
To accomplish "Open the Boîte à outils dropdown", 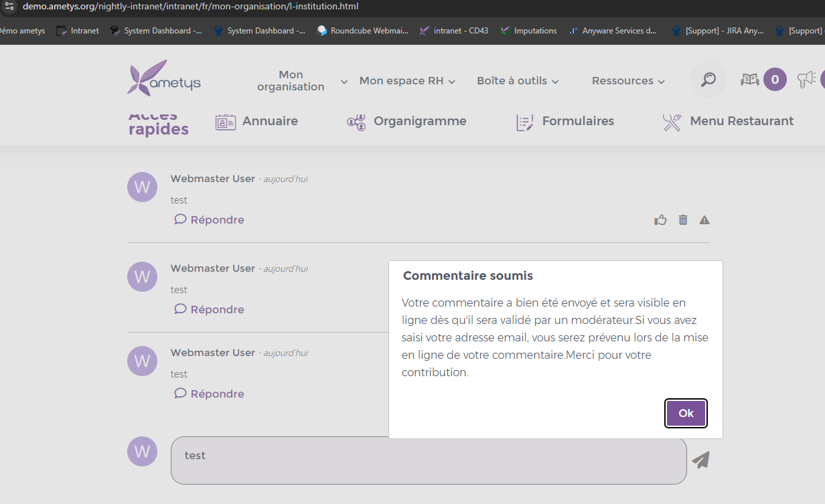I will click(518, 81).
